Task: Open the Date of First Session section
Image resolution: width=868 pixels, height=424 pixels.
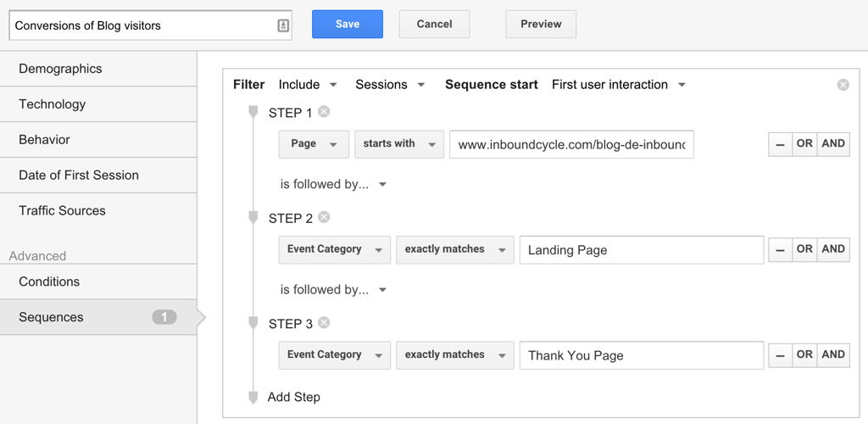Action: 98,175
